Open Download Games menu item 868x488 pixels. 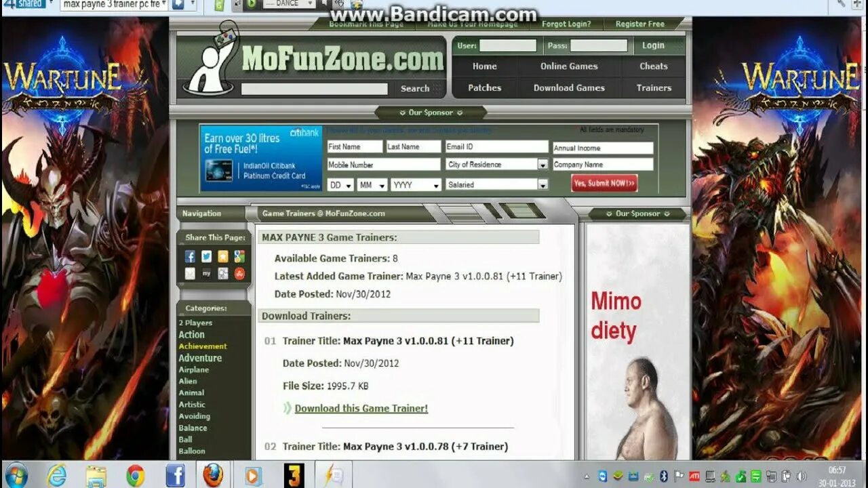tap(569, 88)
